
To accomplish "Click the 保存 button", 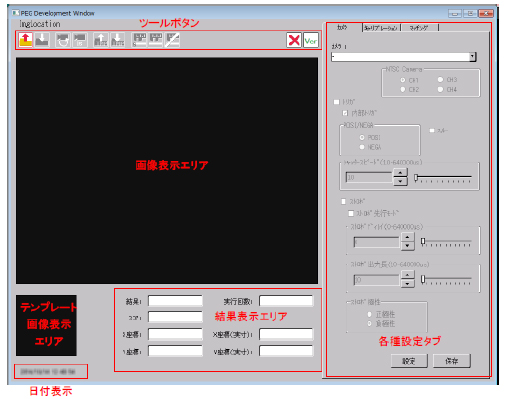I will pos(452,361).
